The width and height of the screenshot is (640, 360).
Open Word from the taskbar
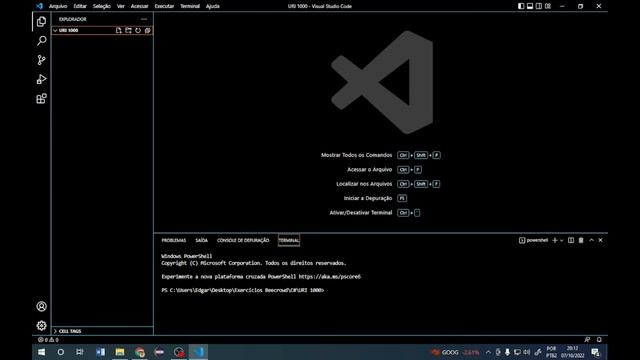click(100, 352)
